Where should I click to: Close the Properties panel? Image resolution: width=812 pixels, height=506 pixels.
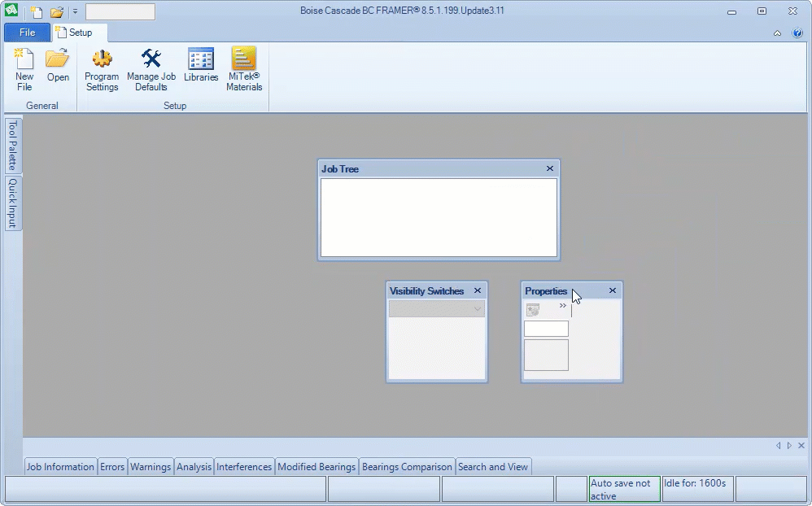(613, 290)
